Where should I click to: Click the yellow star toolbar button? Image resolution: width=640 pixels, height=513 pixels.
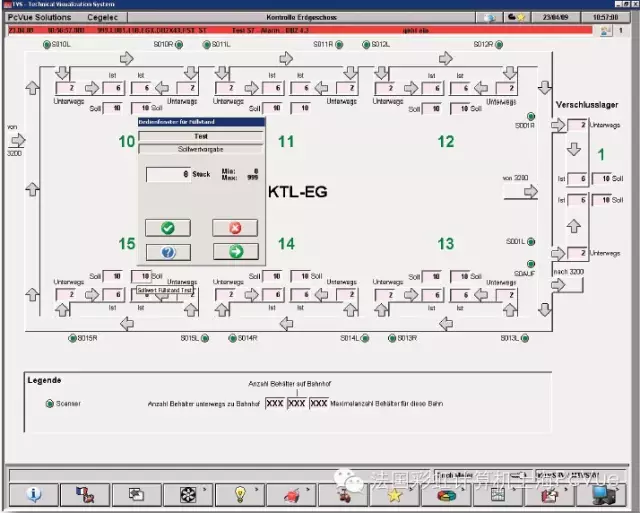pyautogui.click(x=395, y=495)
